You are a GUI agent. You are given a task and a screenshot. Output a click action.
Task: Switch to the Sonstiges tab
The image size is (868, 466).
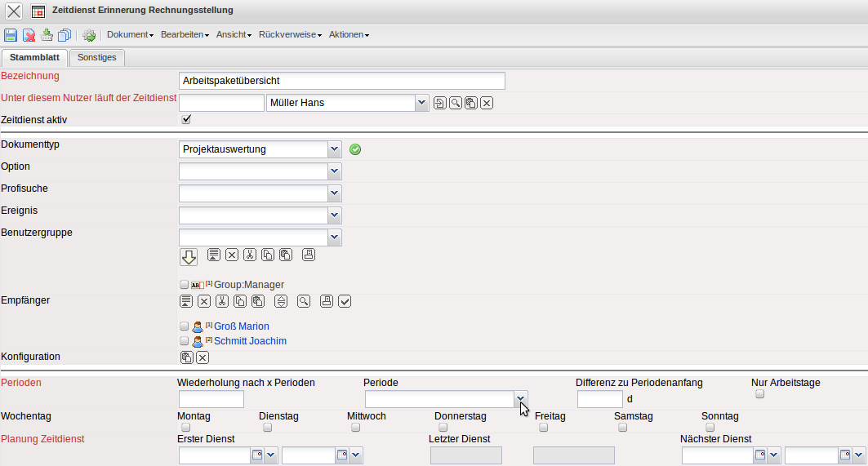[x=97, y=57]
